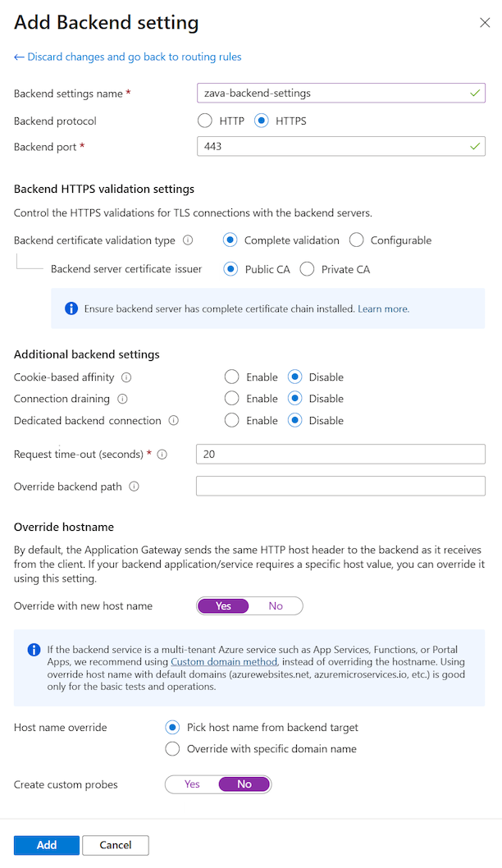Click the Override backend path input field
This screenshot has height=868, width=502.
click(340, 486)
